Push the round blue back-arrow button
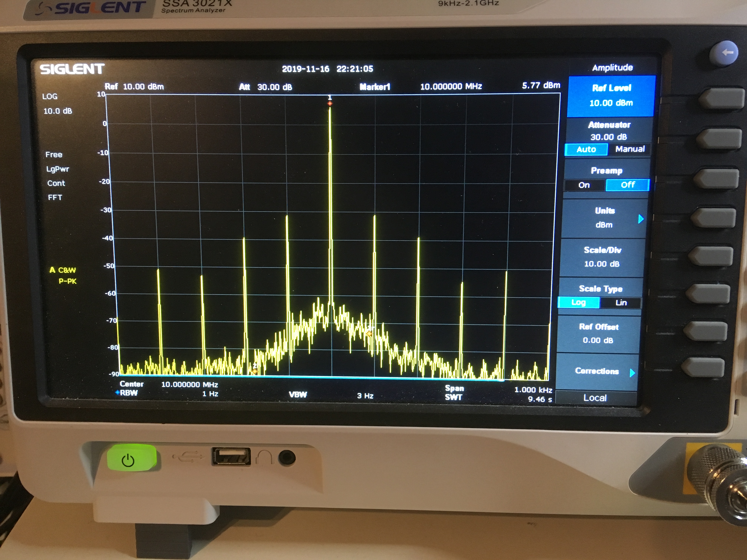Screen dimensions: 747x560 [x=724, y=53]
